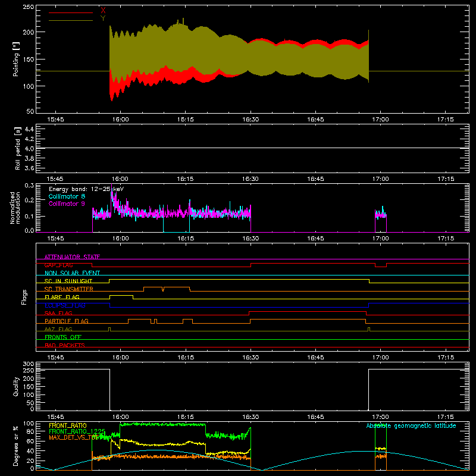
Task: Select the ECLIPSE_FLAG label
Action: point(65,305)
